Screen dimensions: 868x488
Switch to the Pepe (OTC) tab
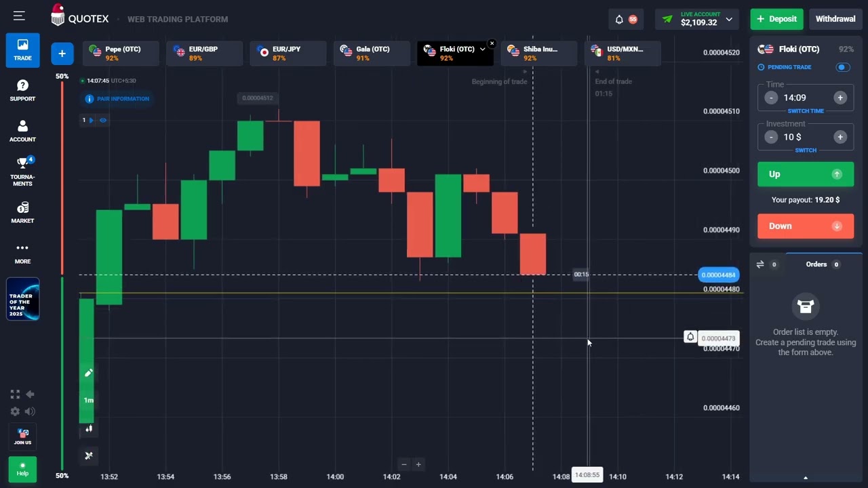pos(121,53)
